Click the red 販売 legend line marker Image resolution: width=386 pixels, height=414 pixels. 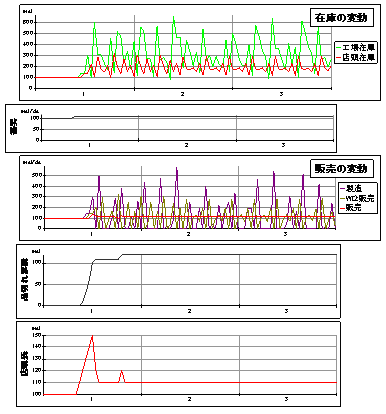point(342,208)
